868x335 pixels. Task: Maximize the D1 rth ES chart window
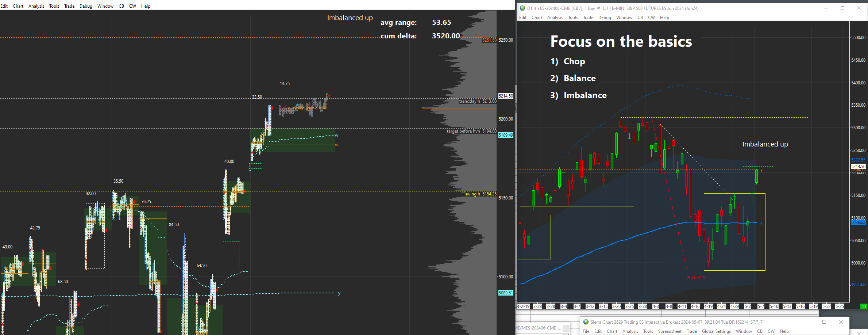[842, 8]
